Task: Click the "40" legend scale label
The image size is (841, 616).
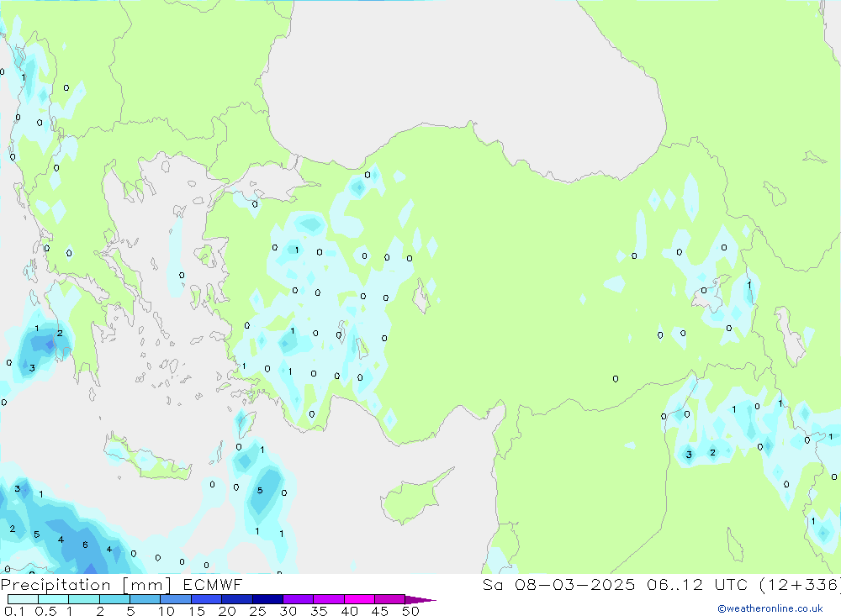Action: pyautogui.click(x=350, y=611)
